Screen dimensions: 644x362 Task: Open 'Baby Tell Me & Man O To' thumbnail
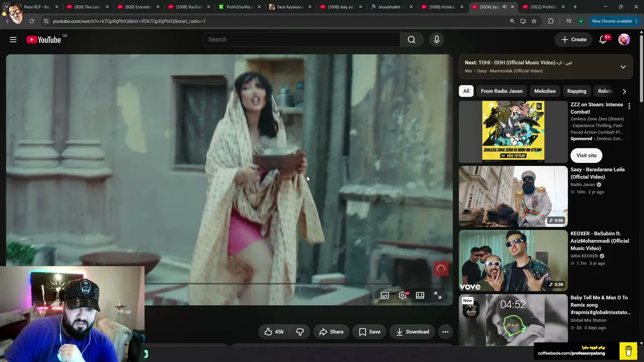click(x=513, y=320)
